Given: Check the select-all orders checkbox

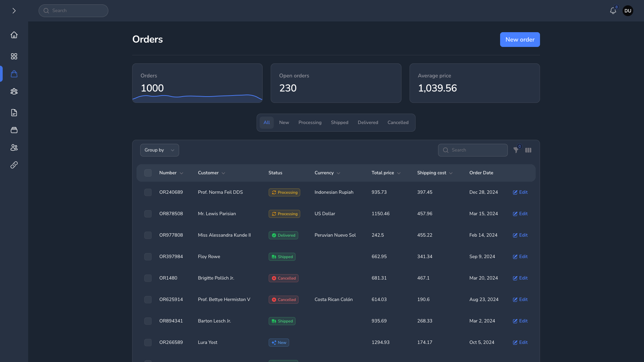Looking at the screenshot, I should (148, 173).
